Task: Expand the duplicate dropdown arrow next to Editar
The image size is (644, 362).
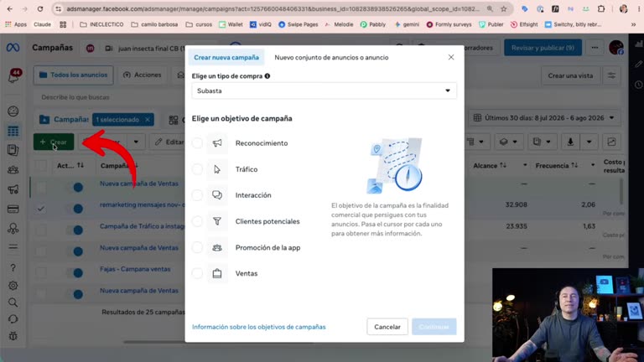Action: (x=136, y=142)
